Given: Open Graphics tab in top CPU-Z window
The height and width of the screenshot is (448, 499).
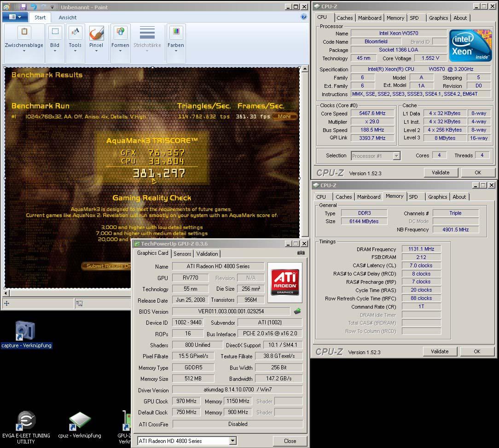Looking at the screenshot, I should [x=438, y=18].
